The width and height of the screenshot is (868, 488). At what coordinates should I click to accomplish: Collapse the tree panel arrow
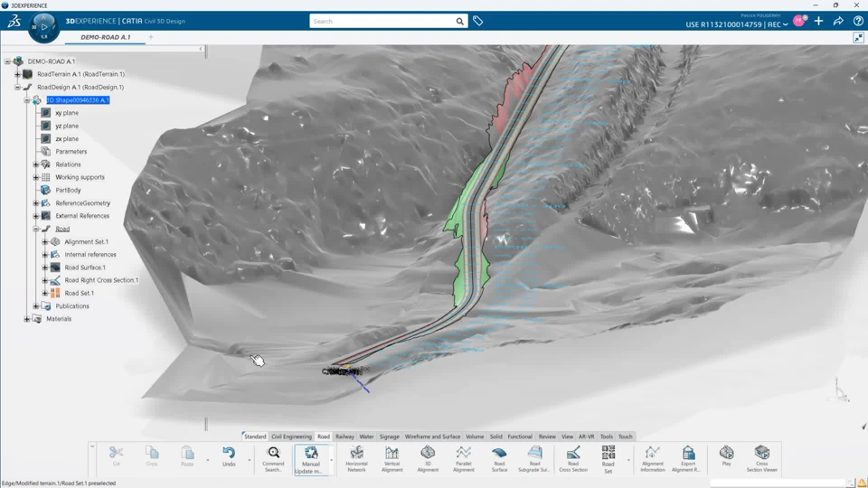(201, 49)
